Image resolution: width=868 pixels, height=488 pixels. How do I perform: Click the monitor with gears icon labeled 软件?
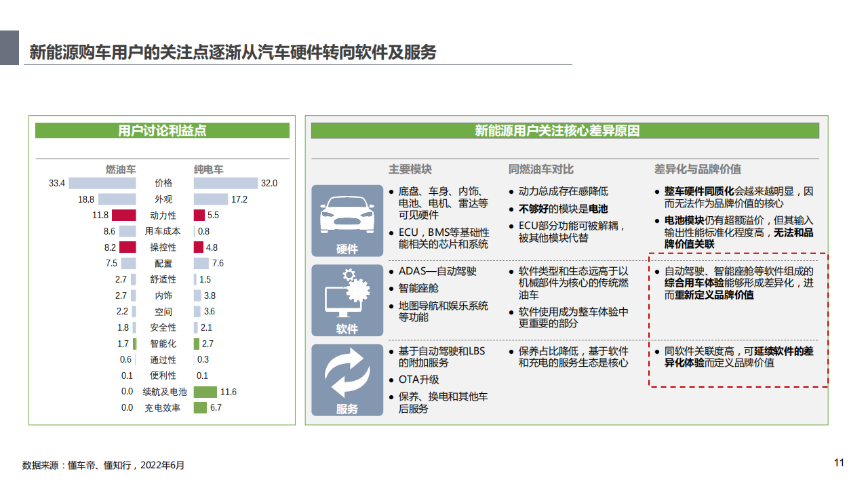click(x=347, y=300)
